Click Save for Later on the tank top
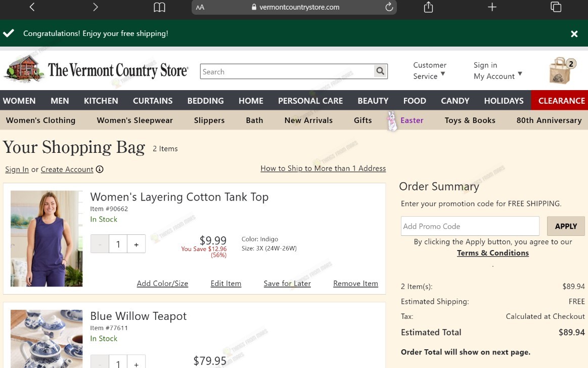 click(x=287, y=283)
